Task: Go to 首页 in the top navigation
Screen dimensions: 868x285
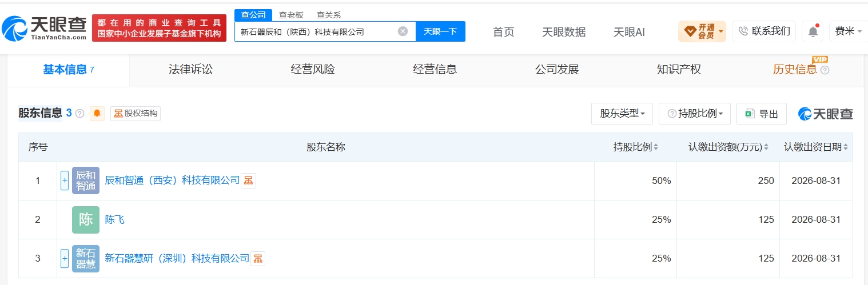Action: [504, 32]
